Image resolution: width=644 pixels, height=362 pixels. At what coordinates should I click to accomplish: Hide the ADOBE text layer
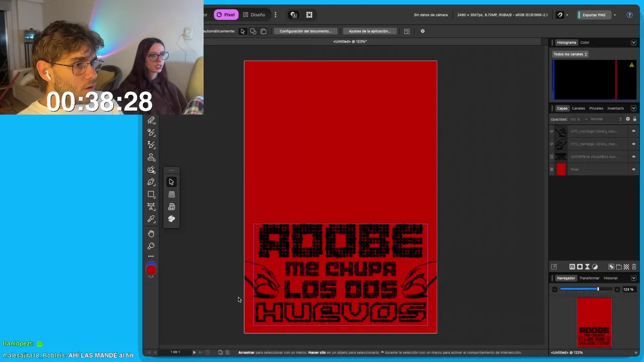tap(633, 156)
